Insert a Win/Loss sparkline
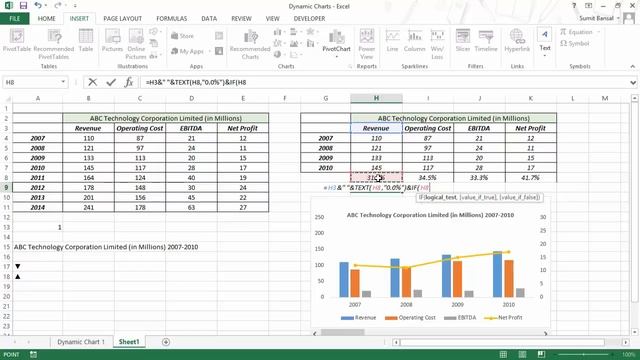Viewport: 640px width, 360px height. pos(437,44)
